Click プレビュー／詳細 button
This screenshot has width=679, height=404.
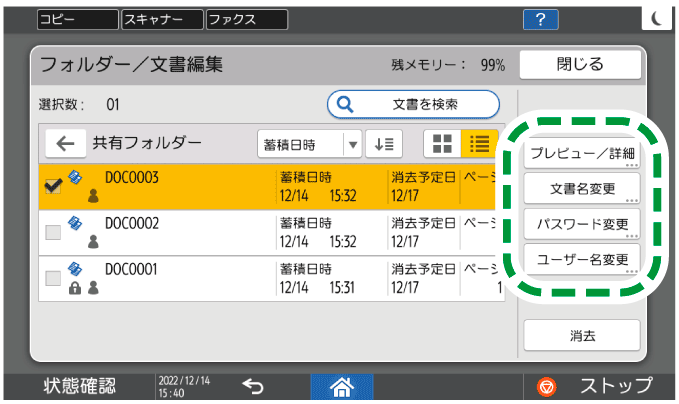[582, 153]
